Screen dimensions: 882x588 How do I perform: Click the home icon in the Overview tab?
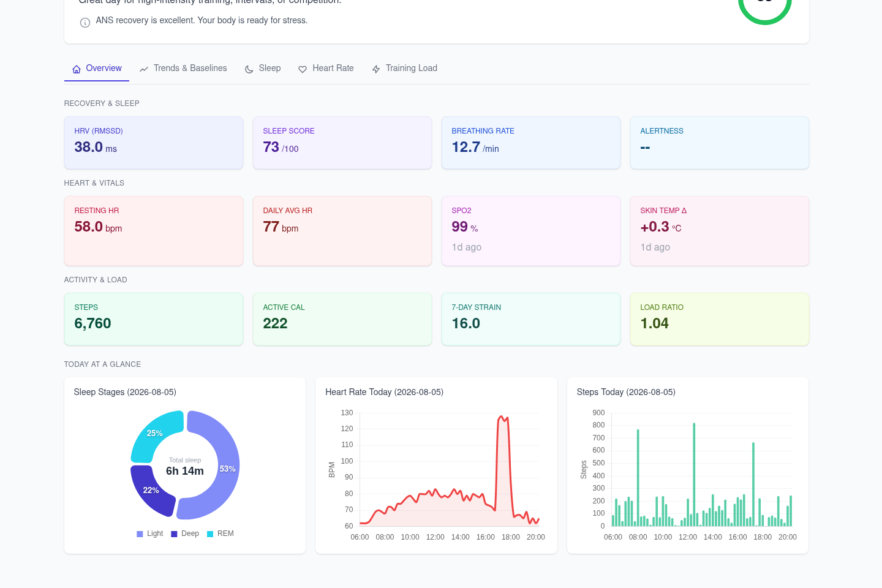tap(77, 69)
